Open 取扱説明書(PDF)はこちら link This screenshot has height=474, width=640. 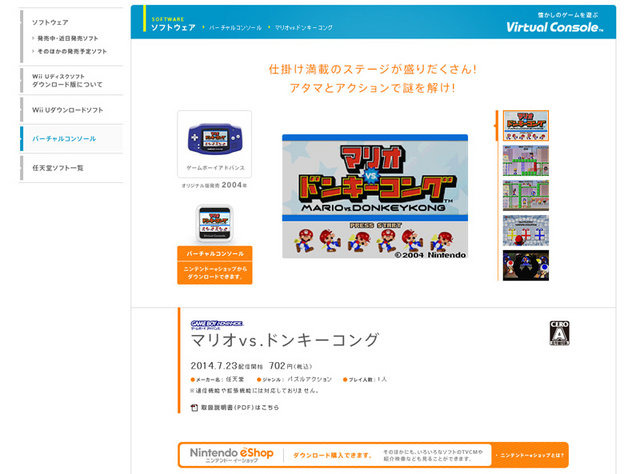coord(240,407)
